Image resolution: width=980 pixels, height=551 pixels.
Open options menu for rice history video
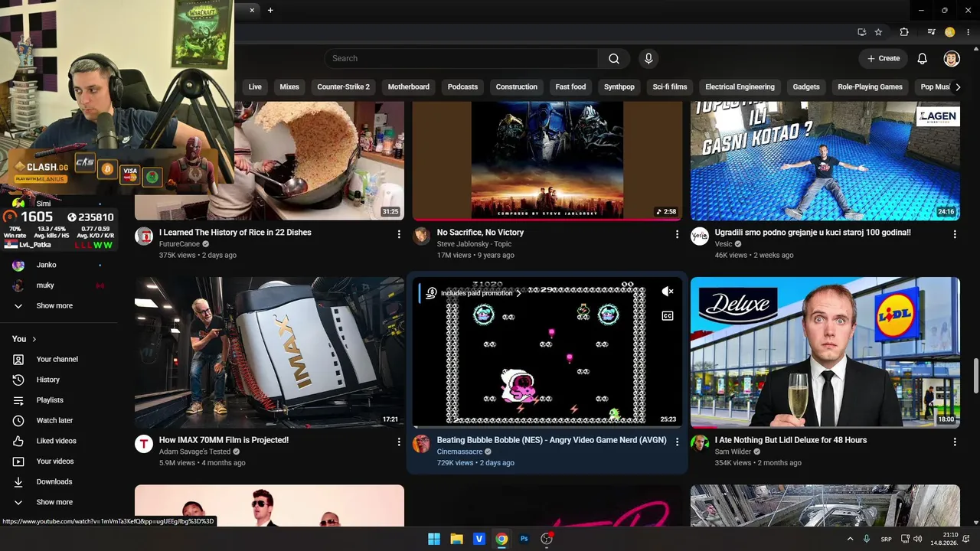click(399, 233)
